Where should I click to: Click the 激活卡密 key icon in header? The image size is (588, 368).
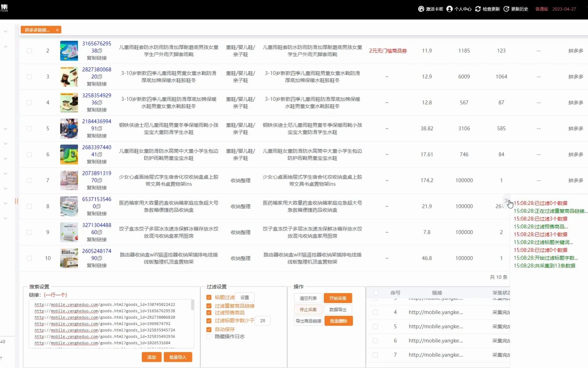[421, 9]
